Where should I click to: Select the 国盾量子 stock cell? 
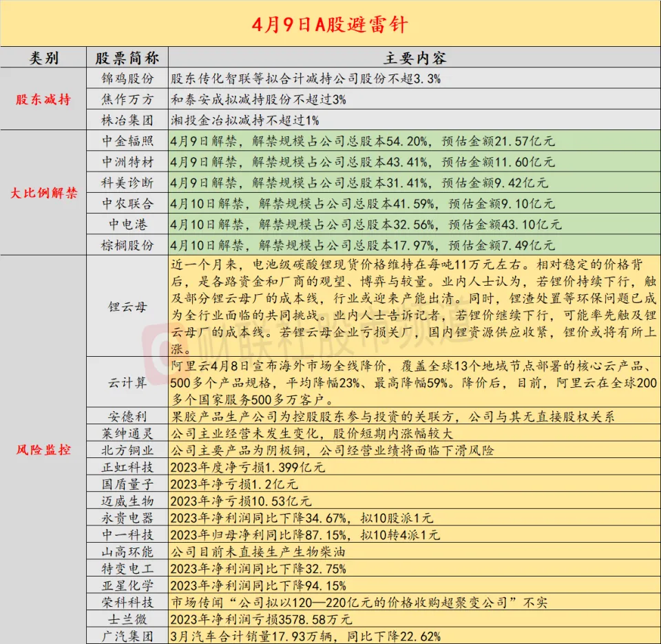(x=127, y=484)
